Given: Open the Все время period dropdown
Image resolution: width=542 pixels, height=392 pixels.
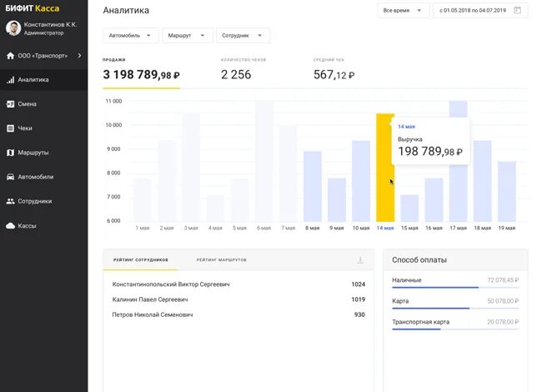Looking at the screenshot, I should coord(403,10).
